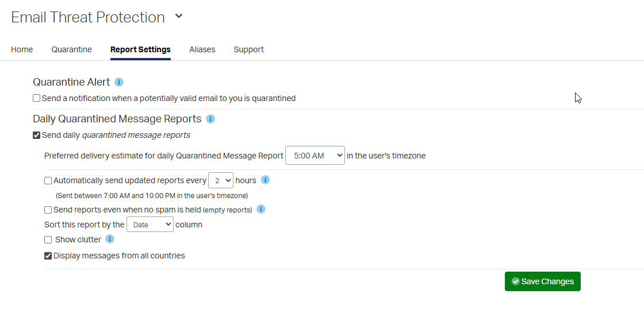Switch to the Quarantine tab
Image resolution: width=644 pixels, height=321 pixels.
pos(71,49)
